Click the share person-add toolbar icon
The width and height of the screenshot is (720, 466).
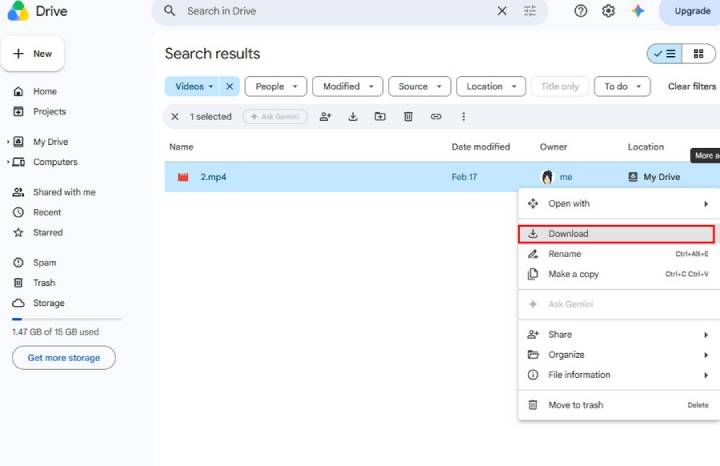click(x=325, y=117)
